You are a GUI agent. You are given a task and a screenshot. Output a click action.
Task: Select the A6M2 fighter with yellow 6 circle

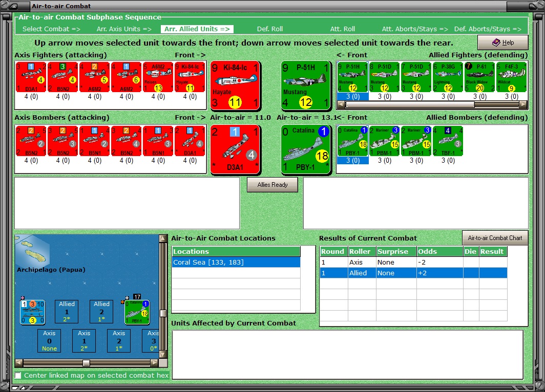127,77
